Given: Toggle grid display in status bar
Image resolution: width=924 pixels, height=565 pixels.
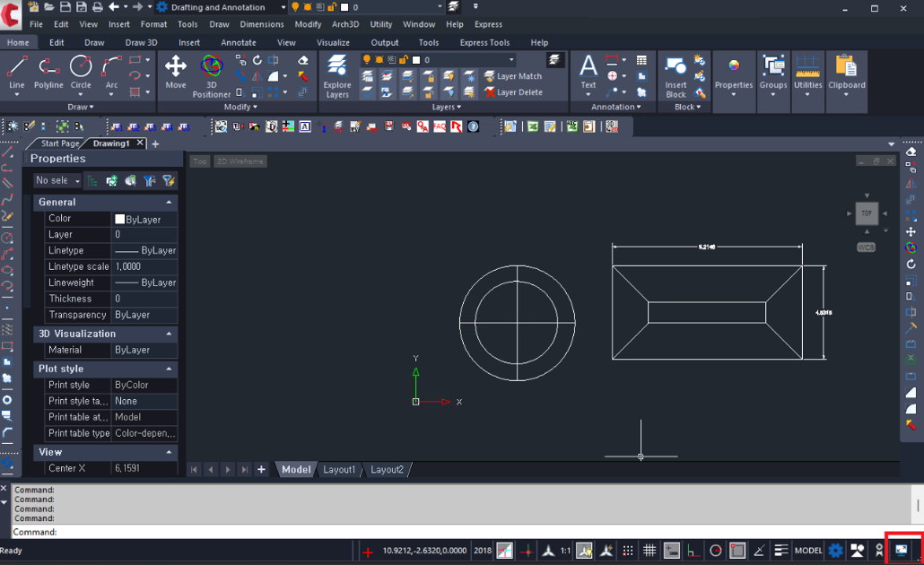Looking at the screenshot, I should click(649, 551).
